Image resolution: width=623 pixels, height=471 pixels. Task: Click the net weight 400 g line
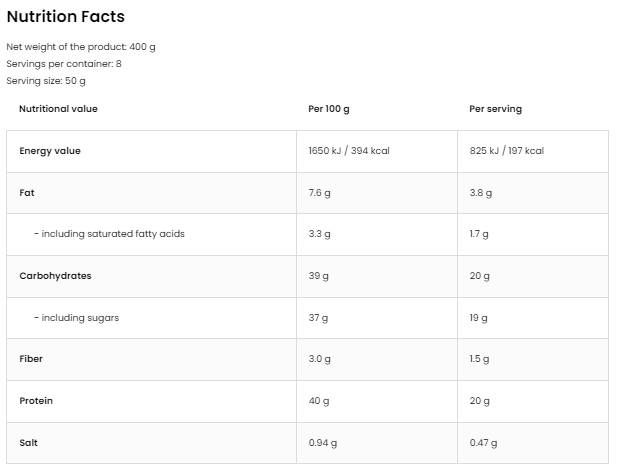(81, 47)
